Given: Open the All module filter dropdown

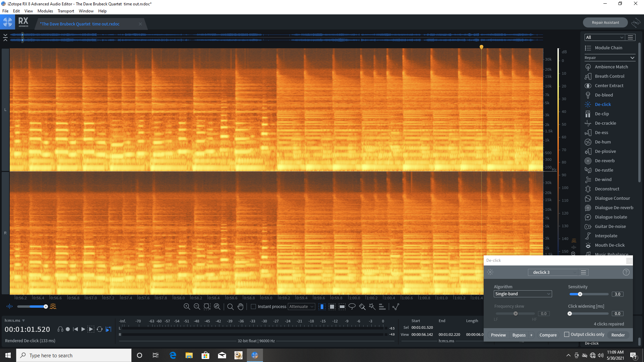Looking at the screenshot, I should pyautogui.click(x=604, y=37).
